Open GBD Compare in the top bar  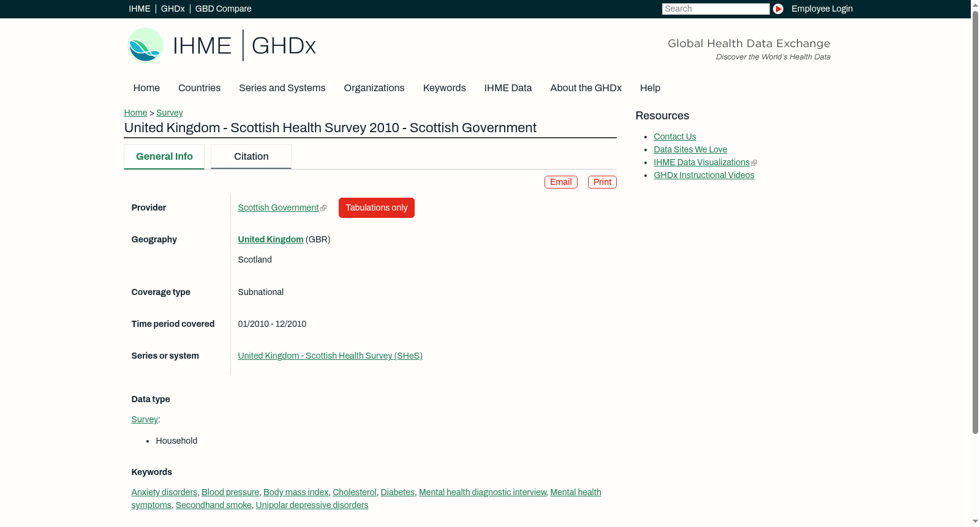(x=224, y=9)
